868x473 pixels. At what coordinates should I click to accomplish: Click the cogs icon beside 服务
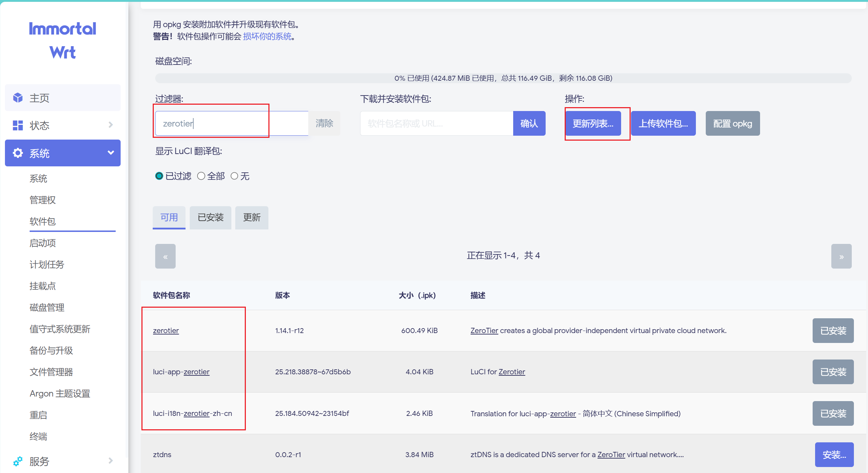coord(18,461)
